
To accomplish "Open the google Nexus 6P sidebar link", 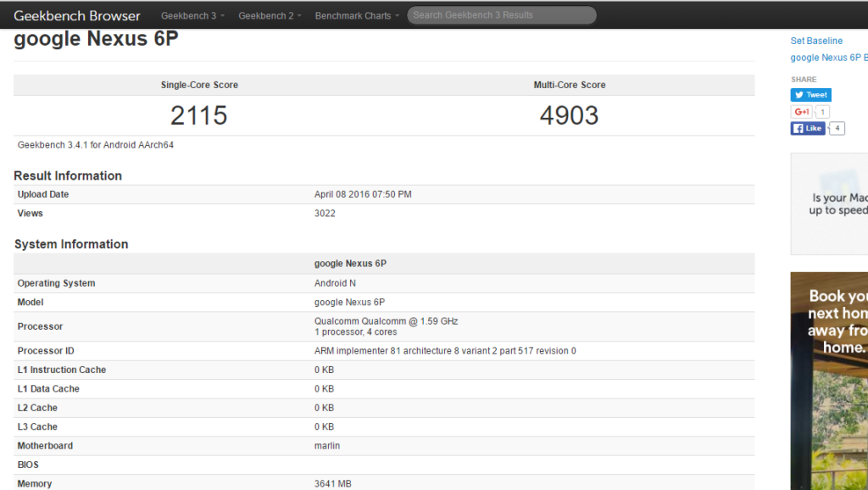I will pyautogui.click(x=829, y=58).
